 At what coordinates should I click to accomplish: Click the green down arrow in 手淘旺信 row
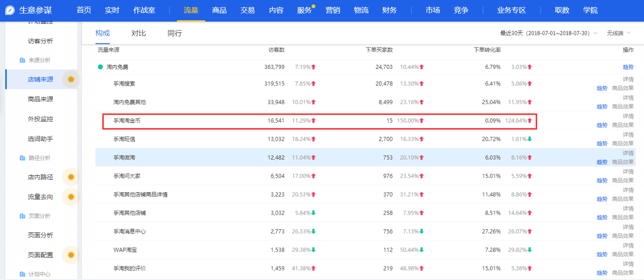530,139
